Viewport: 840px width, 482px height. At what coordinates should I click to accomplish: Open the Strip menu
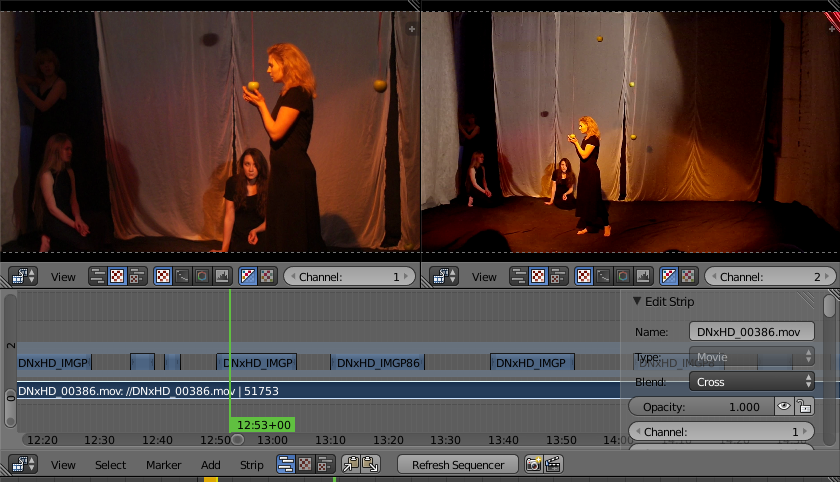coord(251,465)
